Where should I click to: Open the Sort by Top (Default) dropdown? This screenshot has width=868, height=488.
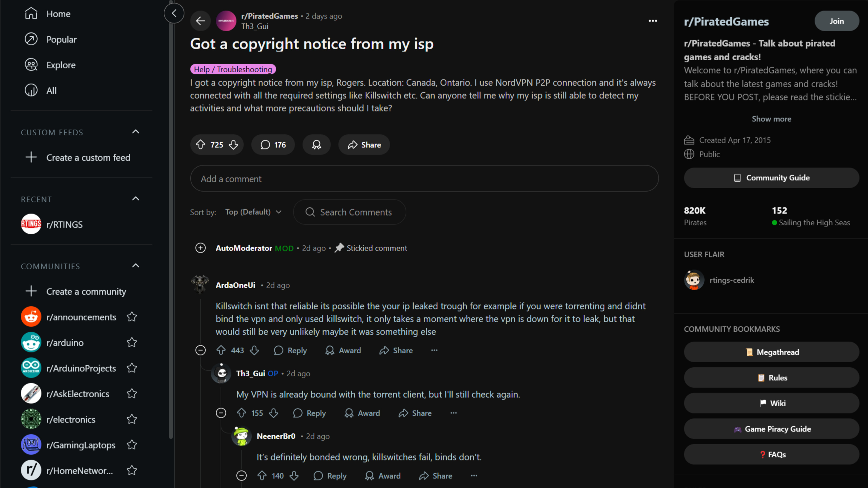[x=253, y=212]
